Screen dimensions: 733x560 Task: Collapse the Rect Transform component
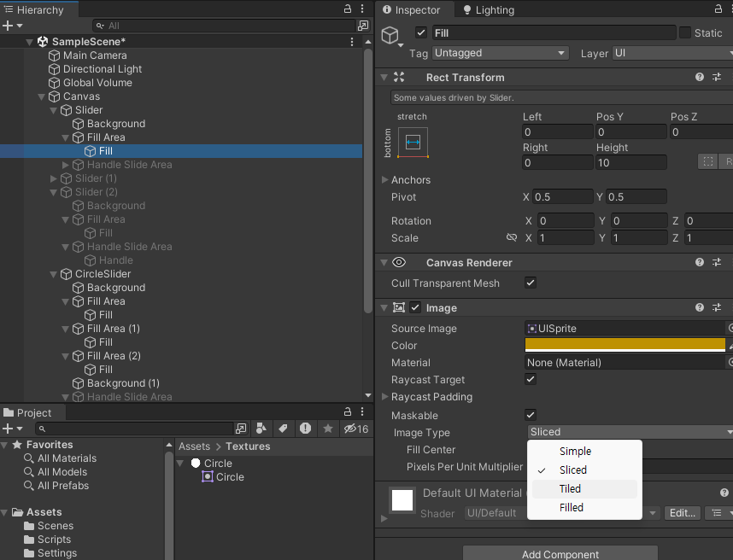384,77
